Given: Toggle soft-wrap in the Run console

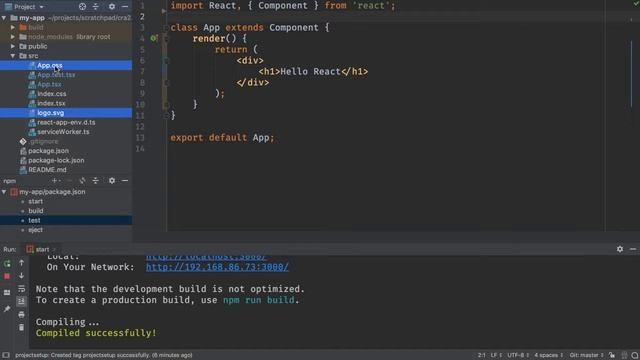Looking at the screenshot, I should pos(21,289).
